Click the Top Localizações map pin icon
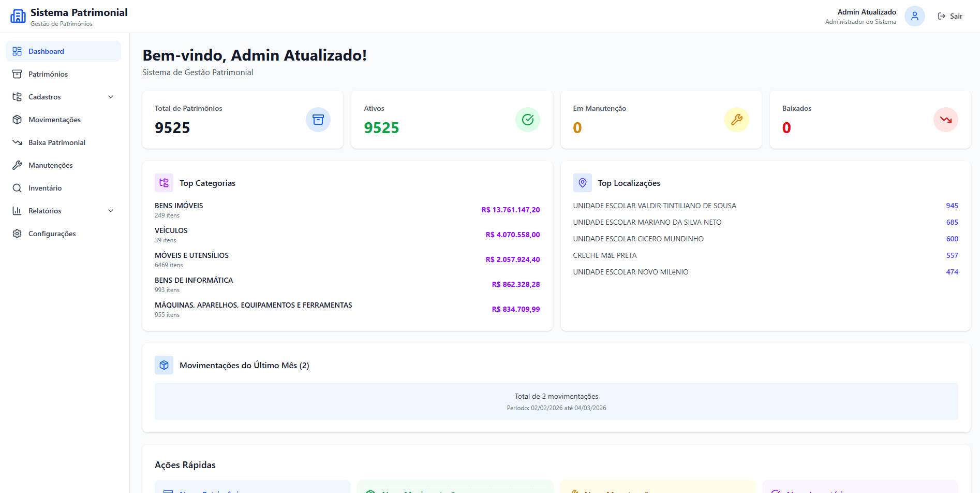Viewport: 980px width, 493px height. click(x=582, y=183)
